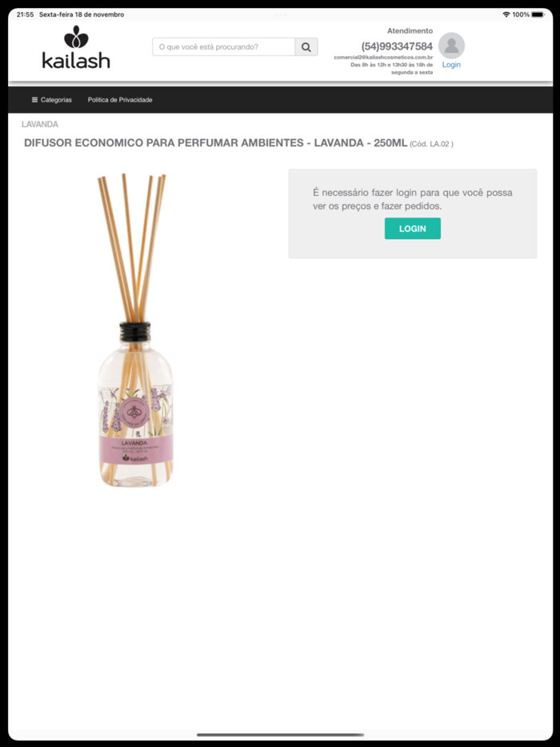Click the blue Login link under avatar
The width and height of the screenshot is (560, 747).
point(451,65)
